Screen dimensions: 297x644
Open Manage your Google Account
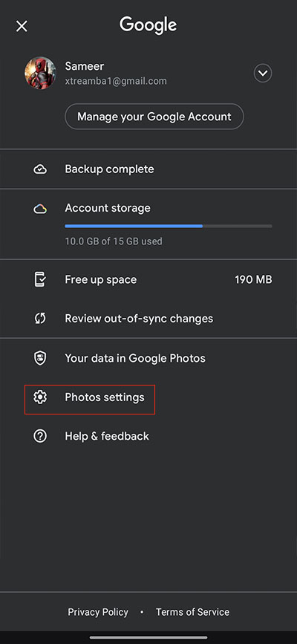coord(154,117)
